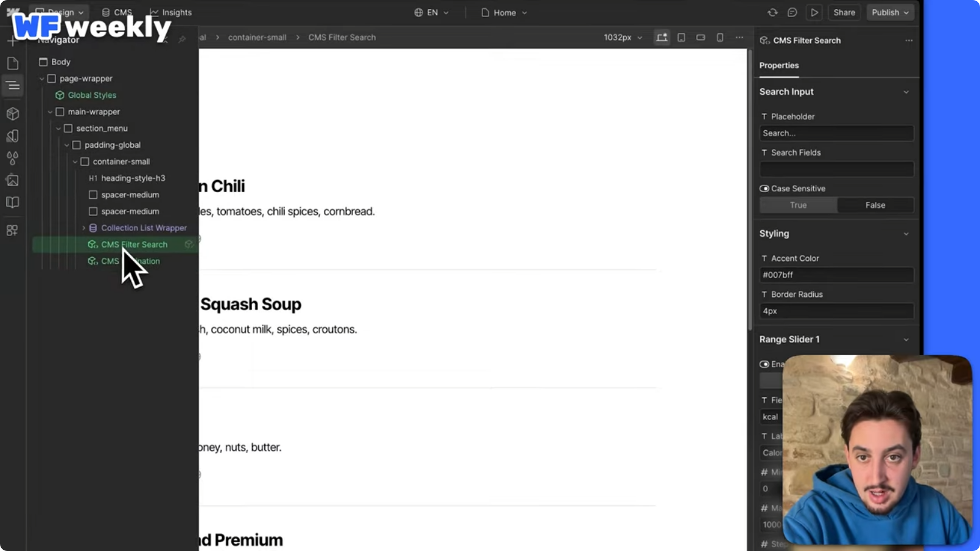
Task: Open the Apps grid icon
Action: [x=13, y=230]
